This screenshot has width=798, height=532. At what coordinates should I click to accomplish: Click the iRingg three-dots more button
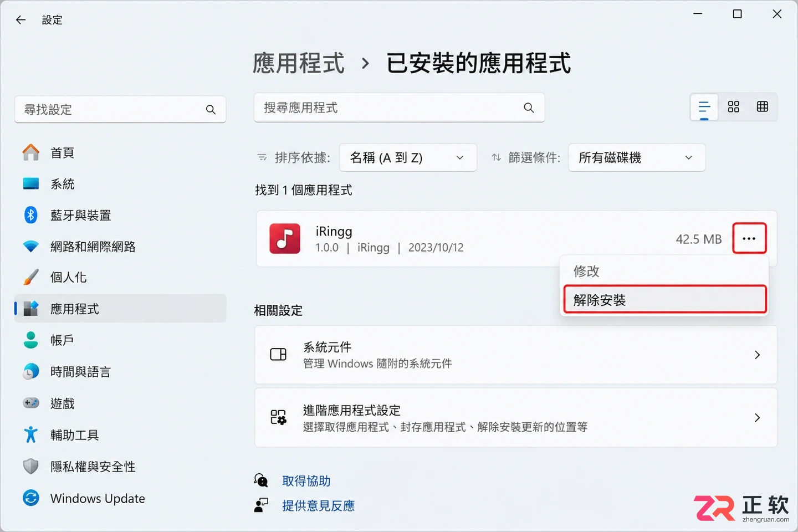[749, 238]
